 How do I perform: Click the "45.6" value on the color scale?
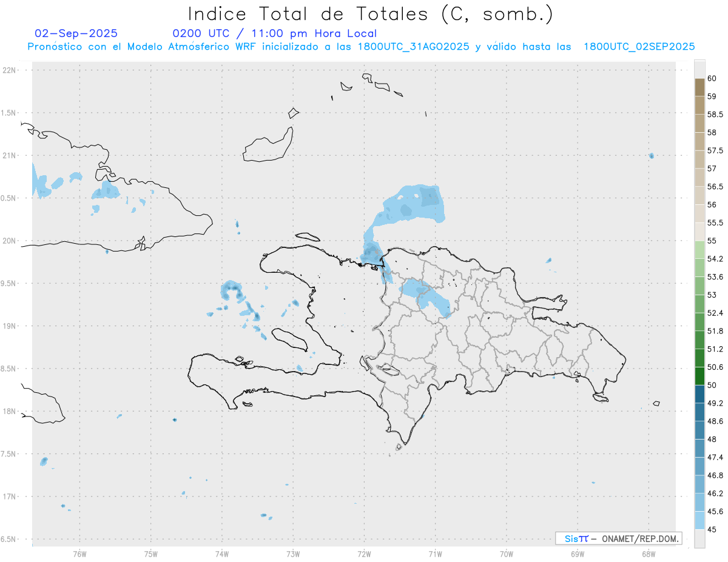click(x=715, y=511)
